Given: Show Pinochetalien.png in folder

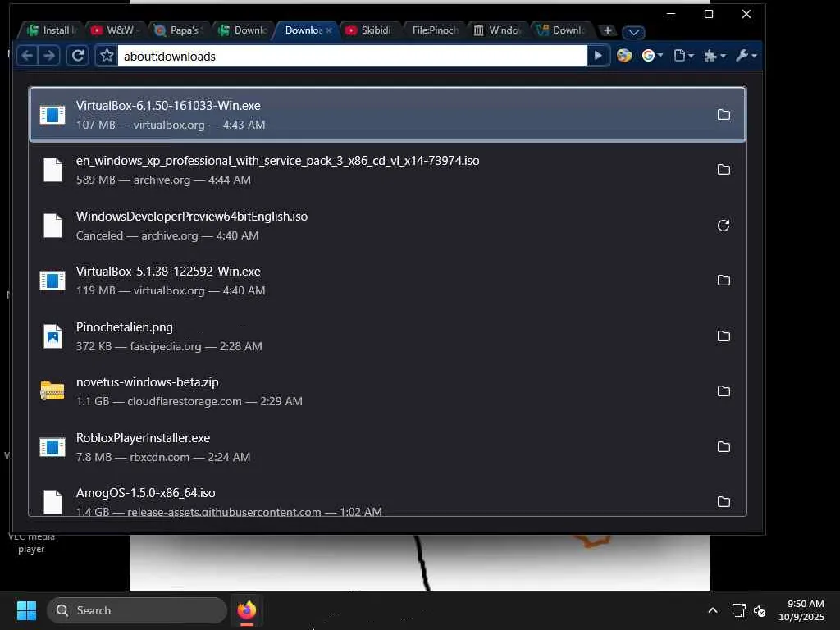Looking at the screenshot, I should coord(724,336).
